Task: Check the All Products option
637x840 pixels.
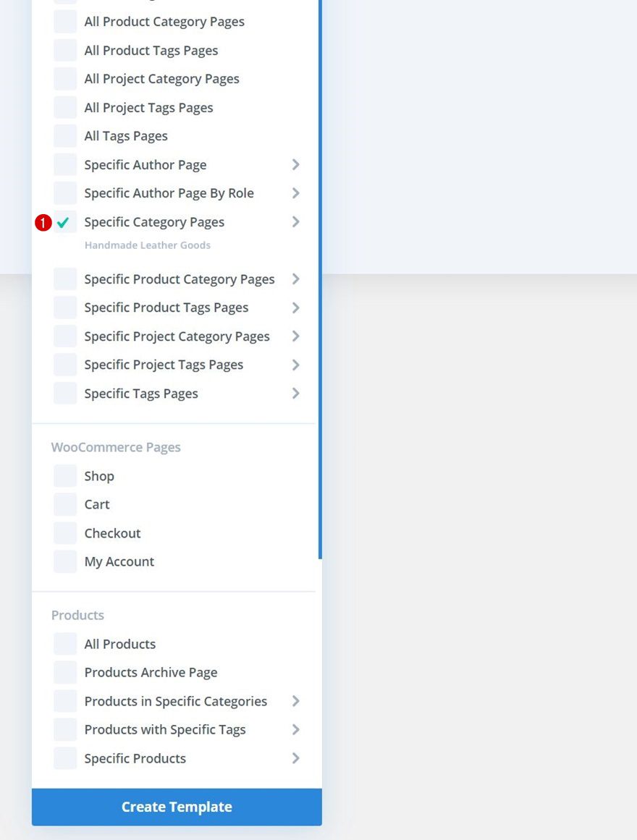Action: (x=64, y=643)
